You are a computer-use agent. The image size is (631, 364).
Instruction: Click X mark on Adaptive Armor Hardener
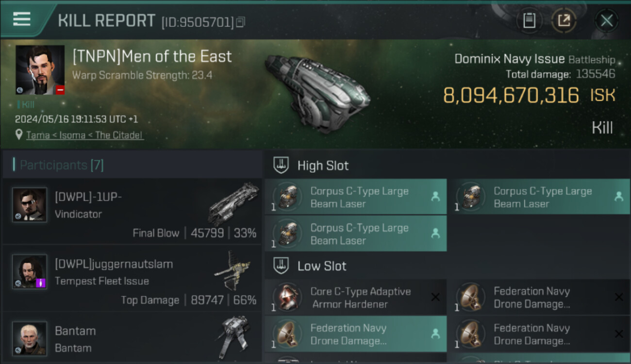435,297
